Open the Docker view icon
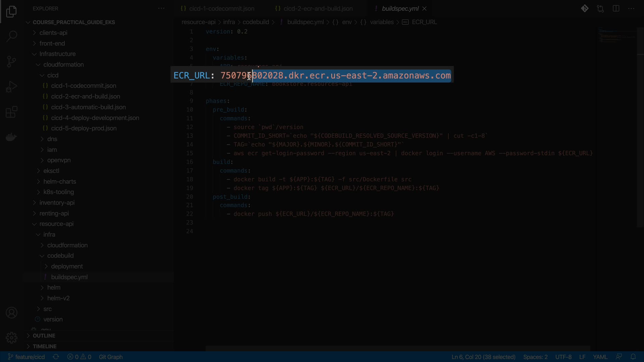 [11, 137]
